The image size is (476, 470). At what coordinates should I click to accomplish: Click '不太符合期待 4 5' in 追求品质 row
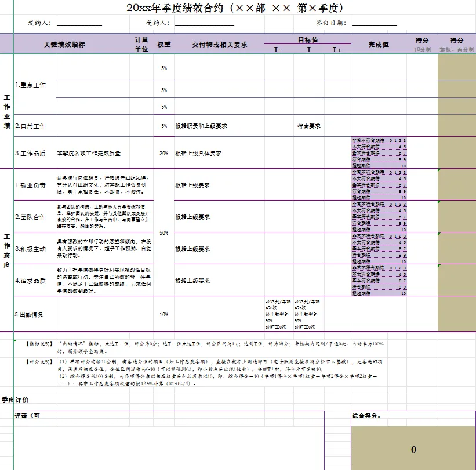[x=379, y=274]
